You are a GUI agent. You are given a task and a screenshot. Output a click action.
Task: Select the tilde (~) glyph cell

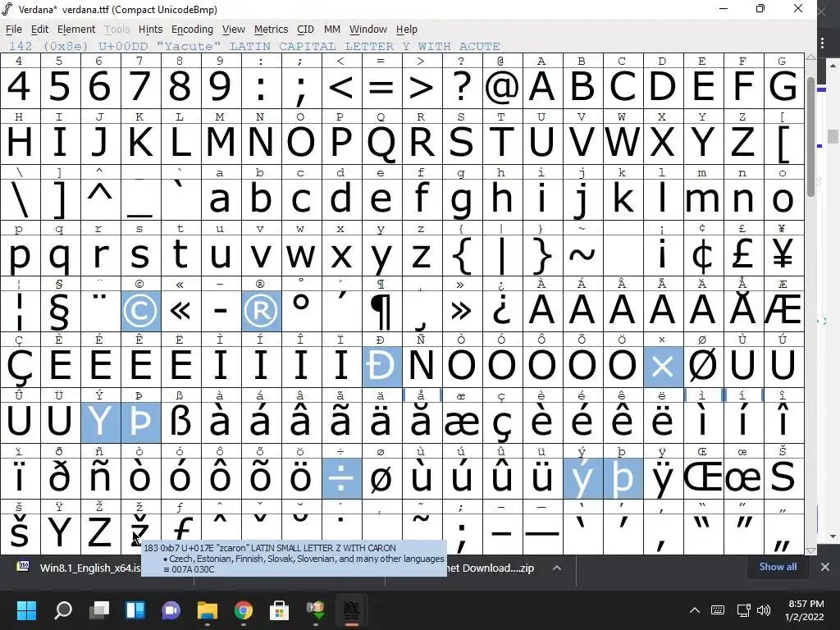pyautogui.click(x=583, y=256)
